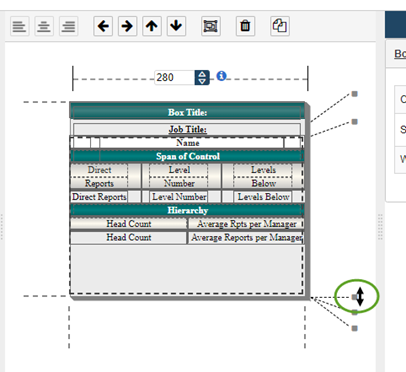Select the Average Reports per Manager field
Image resolution: width=406 pixels, height=372 pixels.
(x=246, y=237)
